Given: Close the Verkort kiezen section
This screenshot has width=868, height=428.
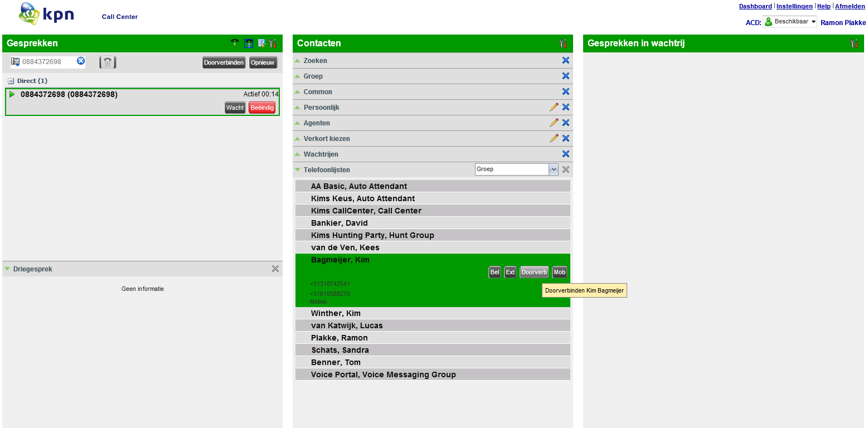Looking at the screenshot, I should [x=566, y=138].
